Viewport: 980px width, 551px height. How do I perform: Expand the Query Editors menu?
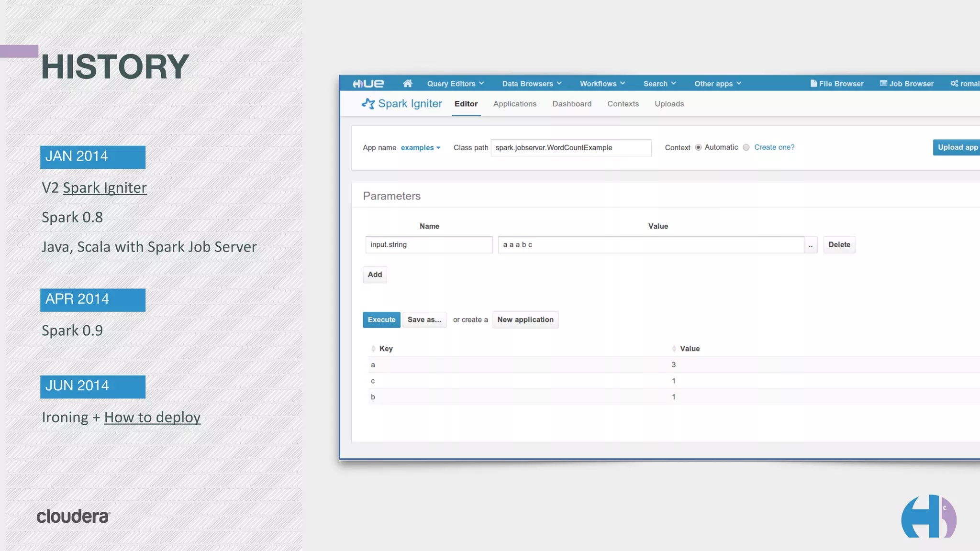(x=455, y=84)
